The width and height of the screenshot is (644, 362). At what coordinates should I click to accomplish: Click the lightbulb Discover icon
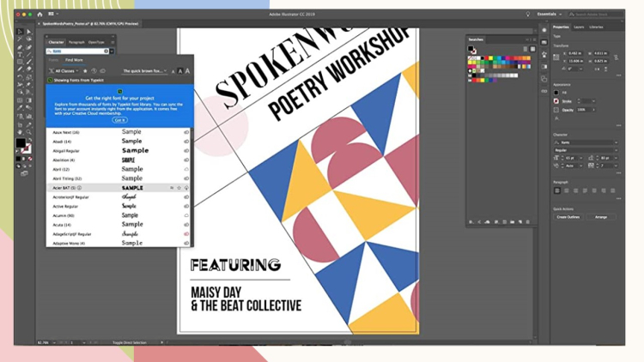[528, 15]
